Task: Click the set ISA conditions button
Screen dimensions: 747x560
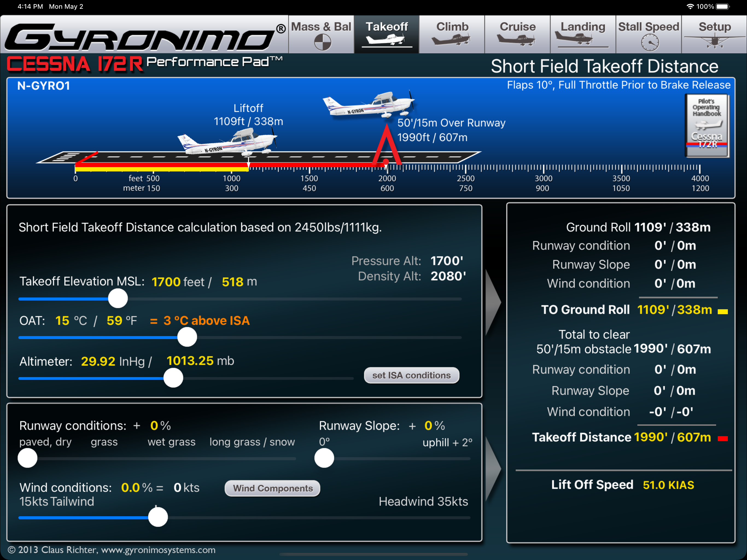Action: tap(411, 375)
